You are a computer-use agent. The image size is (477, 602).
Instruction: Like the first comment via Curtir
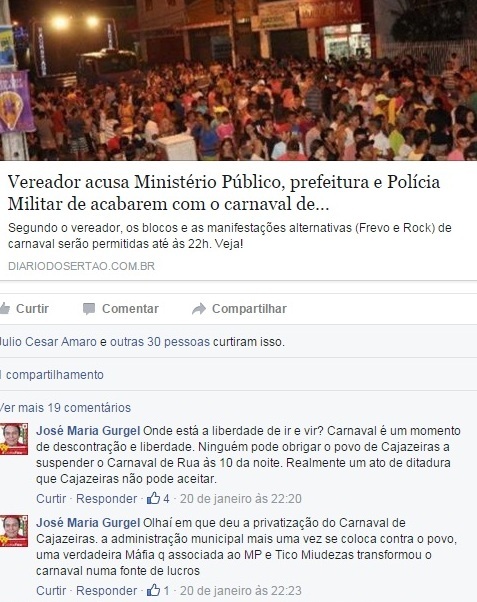click(x=51, y=498)
